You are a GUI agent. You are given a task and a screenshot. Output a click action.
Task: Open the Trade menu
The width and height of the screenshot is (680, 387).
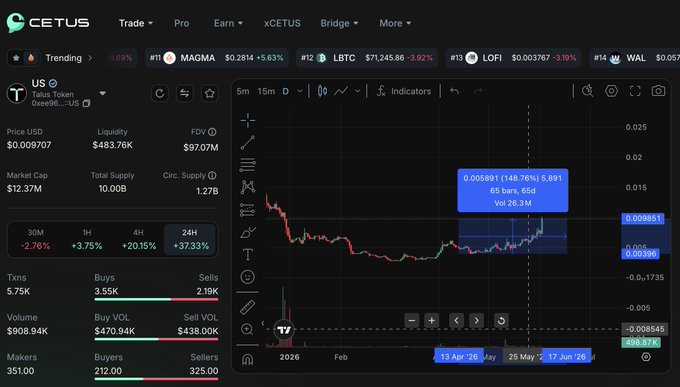click(136, 23)
